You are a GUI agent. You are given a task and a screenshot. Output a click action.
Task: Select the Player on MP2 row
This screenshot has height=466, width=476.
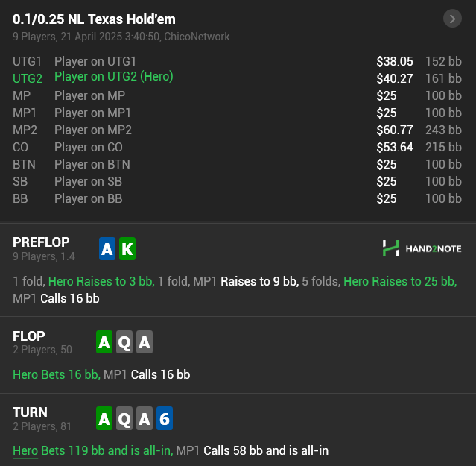[237, 130]
